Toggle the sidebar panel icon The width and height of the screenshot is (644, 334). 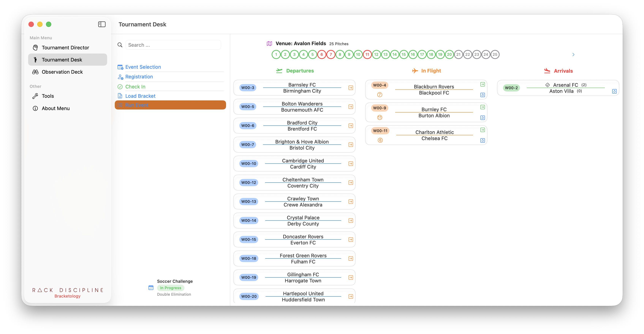click(x=102, y=24)
